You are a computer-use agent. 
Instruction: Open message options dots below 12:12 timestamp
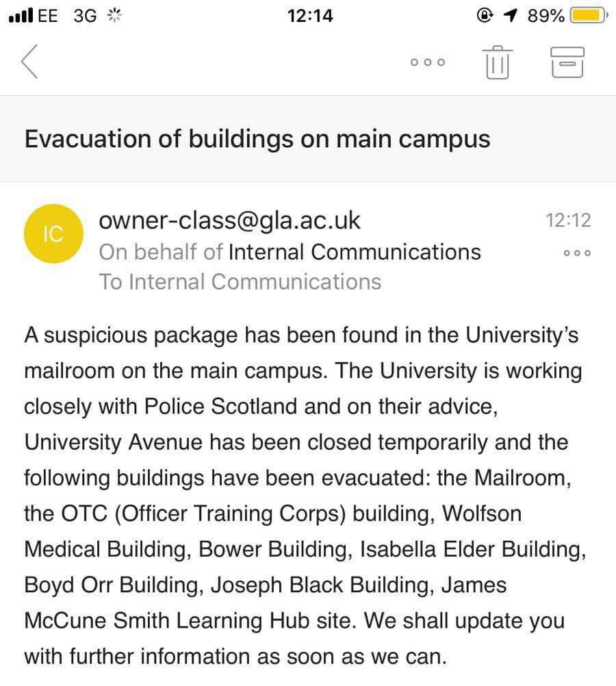[577, 253]
